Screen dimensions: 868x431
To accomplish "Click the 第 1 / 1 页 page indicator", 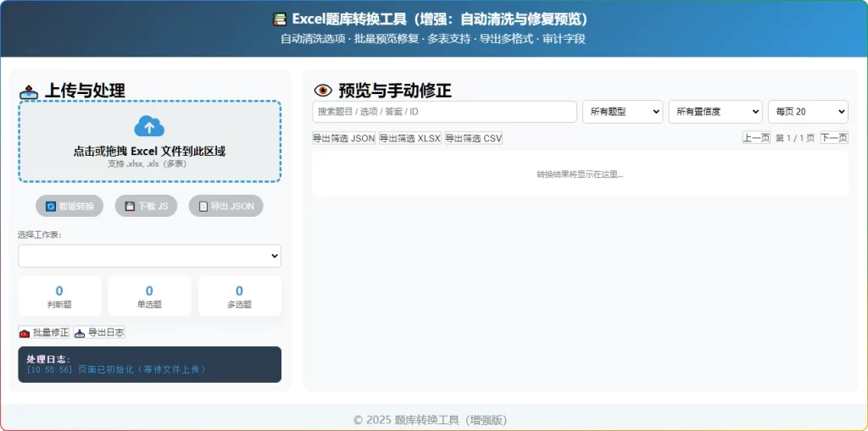I will coord(795,138).
